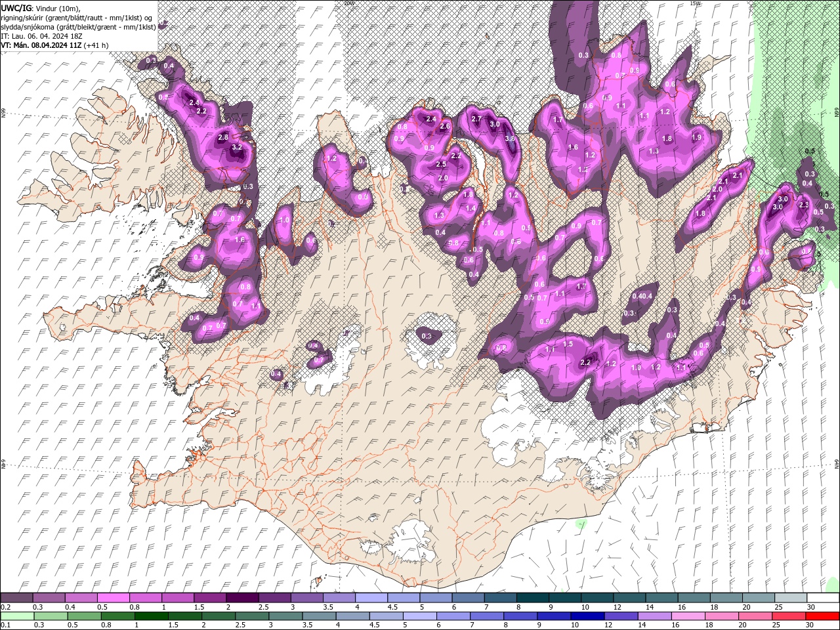The width and height of the screenshot is (840, 630).
Task: Click the crimson swatch labeled 25, lower legend row
Action: (789, 616)
